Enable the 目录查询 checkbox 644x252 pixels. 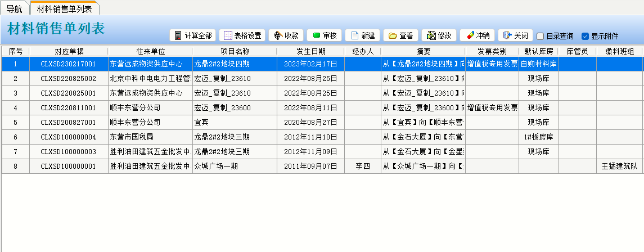click(x=541, y=36)
